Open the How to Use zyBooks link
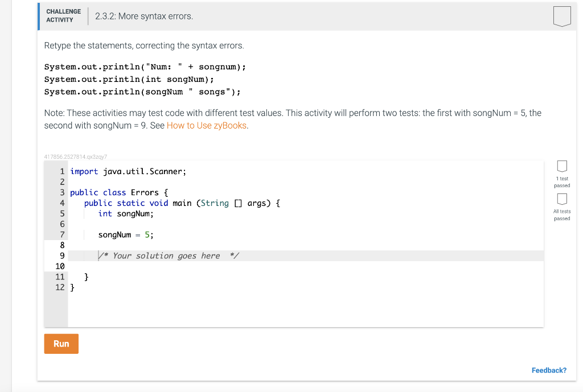583x392 pixels. point(206,126)
